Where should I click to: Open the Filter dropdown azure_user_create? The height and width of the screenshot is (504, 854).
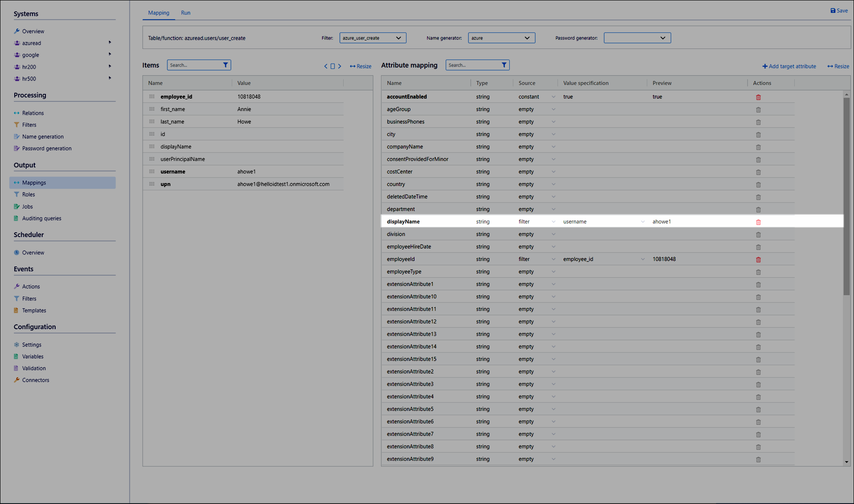tap(373, 38)
